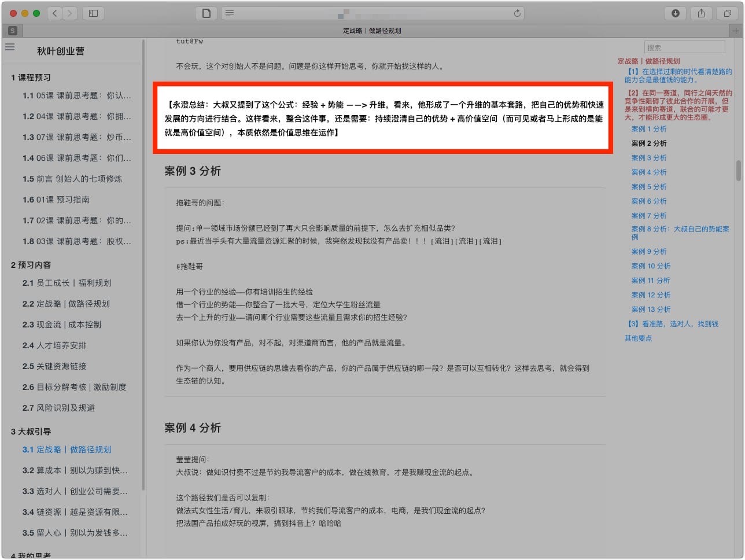The width and height of the screenshot is (745, 560).
Task: Click the forward navigation arrow
Action: pos(69,13)
